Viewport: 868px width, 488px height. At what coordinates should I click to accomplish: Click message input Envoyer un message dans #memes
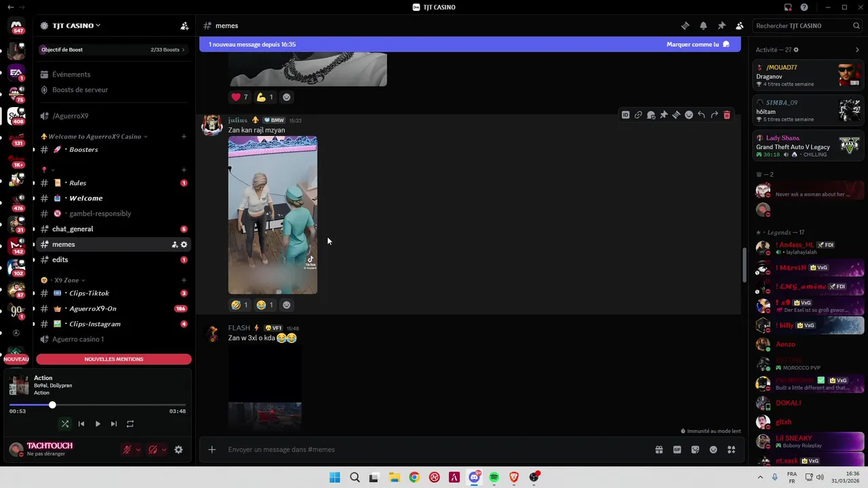(x=434, y=449)
